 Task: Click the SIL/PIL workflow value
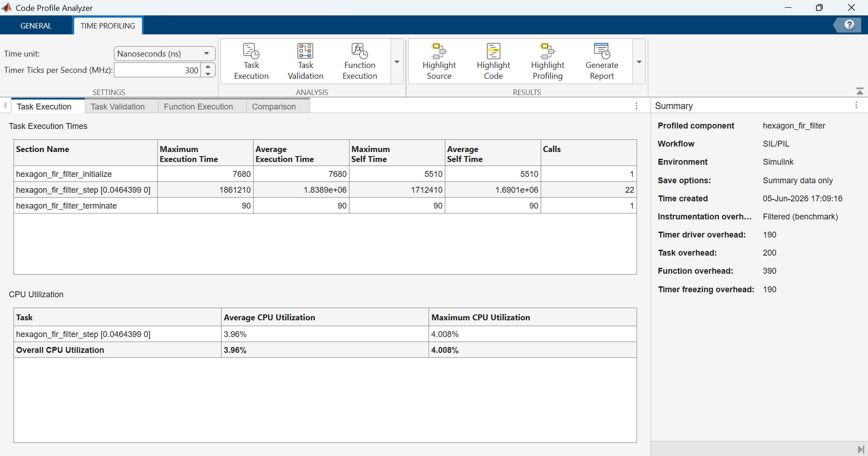(776, 143)
